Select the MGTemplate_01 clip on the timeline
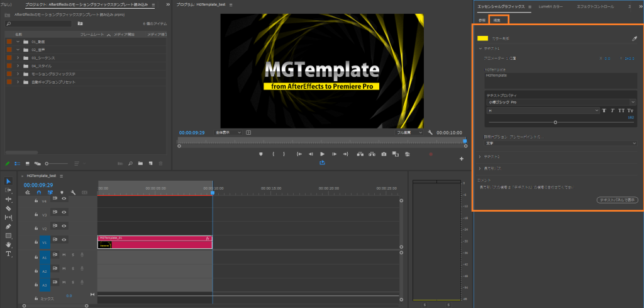The height and width of the screenshot is (308, 644). pyautogui.click(x=155, y=242)
